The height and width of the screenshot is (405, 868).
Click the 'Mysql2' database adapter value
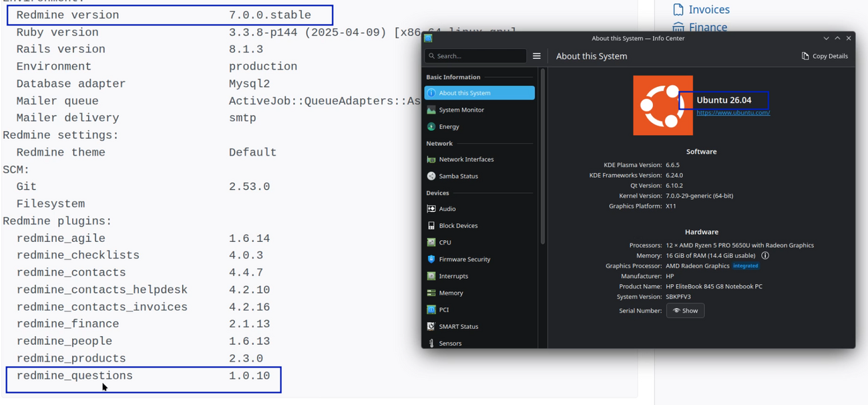pyautogui.click(x=249, y=84)
